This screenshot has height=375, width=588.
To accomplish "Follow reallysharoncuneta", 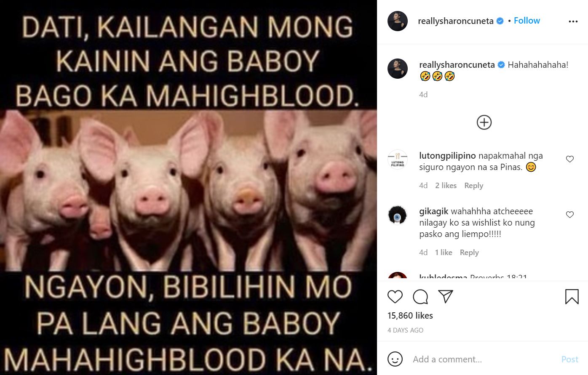I will click(527, 21).
